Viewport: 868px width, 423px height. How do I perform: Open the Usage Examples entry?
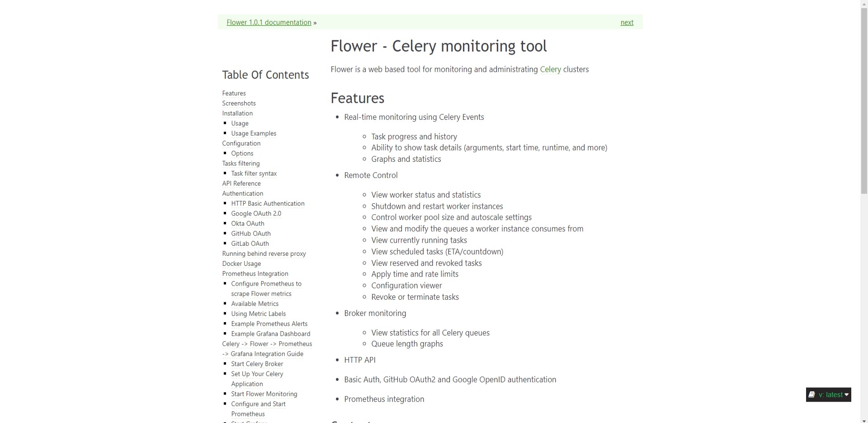(254, 133)
